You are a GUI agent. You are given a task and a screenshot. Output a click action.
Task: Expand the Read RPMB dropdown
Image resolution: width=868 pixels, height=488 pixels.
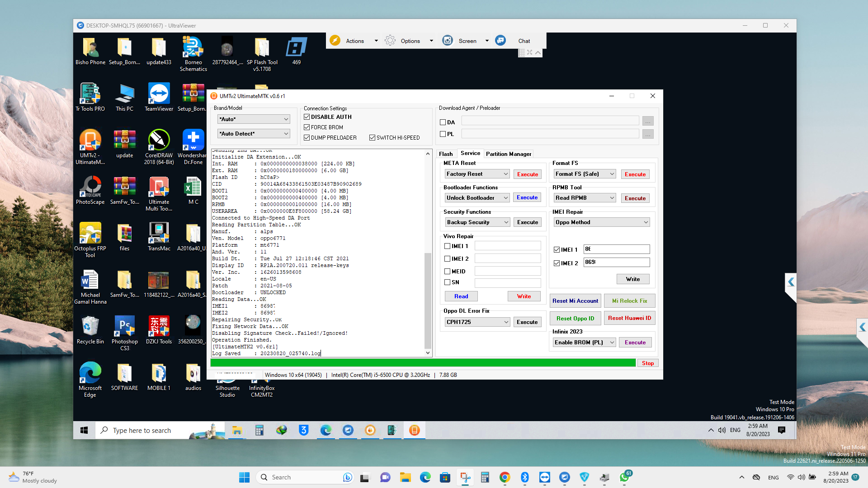585,198
